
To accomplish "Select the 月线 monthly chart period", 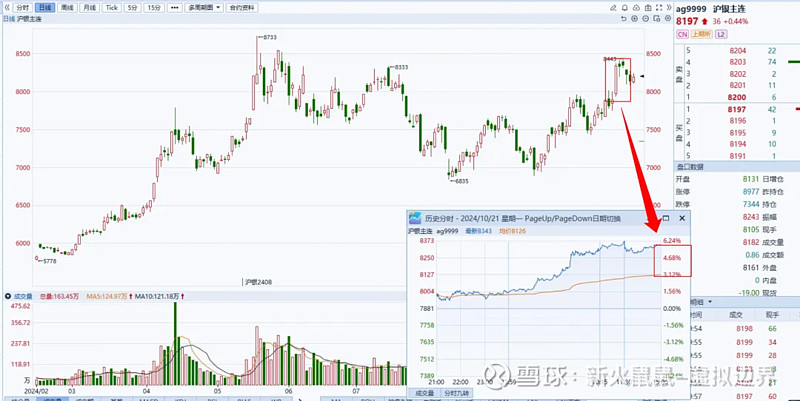I will pyautogui.click(x=89, y=8).
